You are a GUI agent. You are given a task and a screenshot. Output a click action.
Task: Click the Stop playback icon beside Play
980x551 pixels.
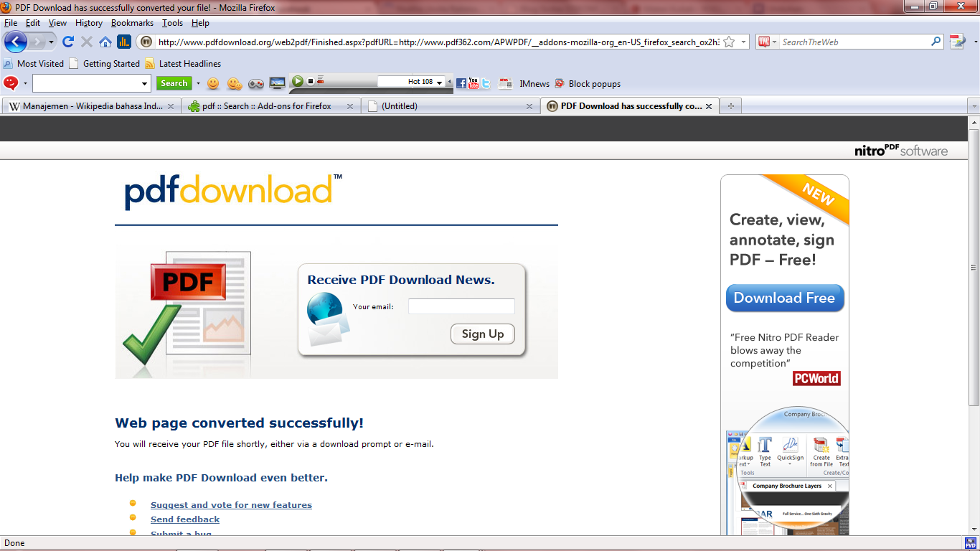(310, 81)
